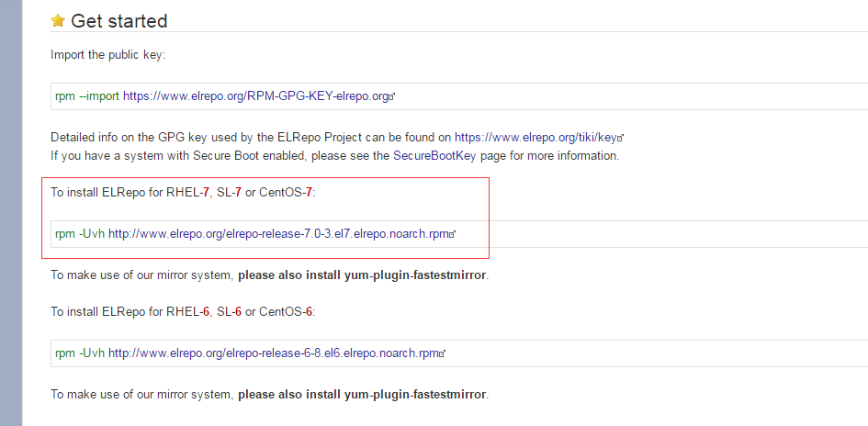Image resolution: width=868 pixels, height=426 pixels.
Task: Click the red 7 in CentOS-7
Action: pos(309,193)
